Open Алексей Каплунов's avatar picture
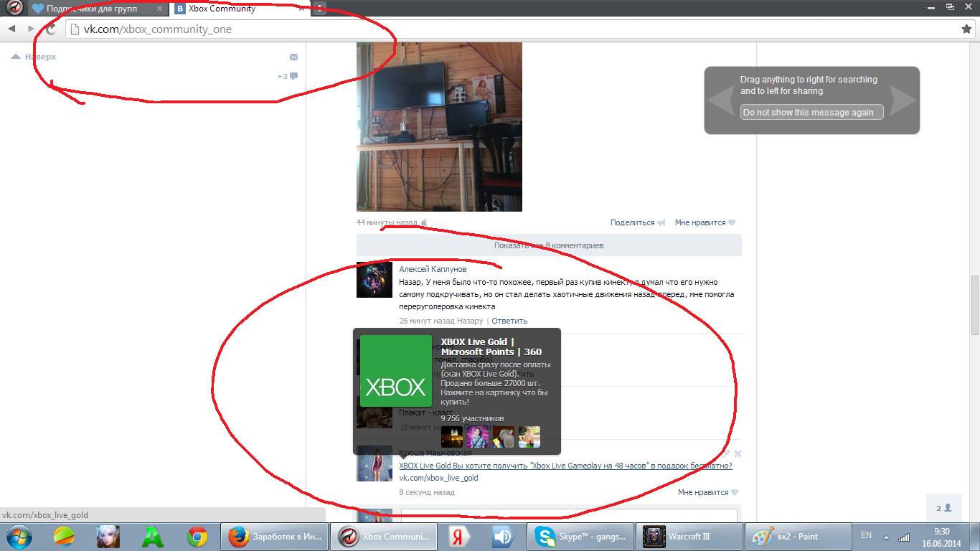 pos(374,280)
